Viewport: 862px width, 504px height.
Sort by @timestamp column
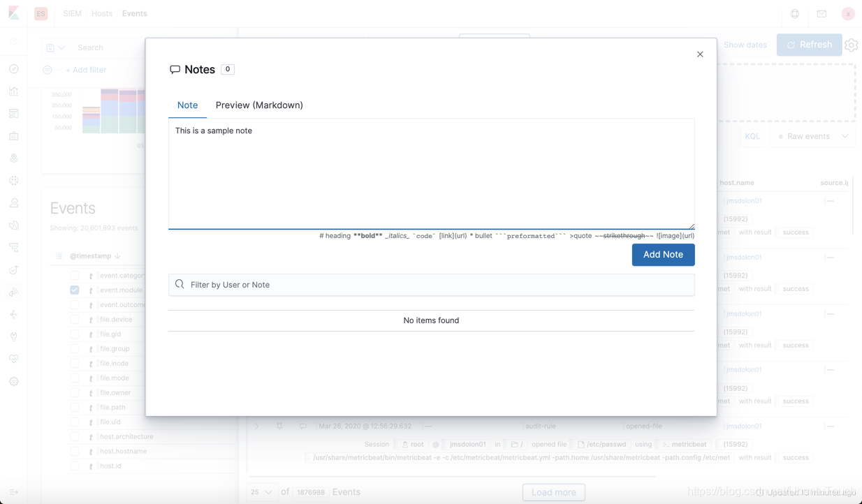click(x=95, y=256)
